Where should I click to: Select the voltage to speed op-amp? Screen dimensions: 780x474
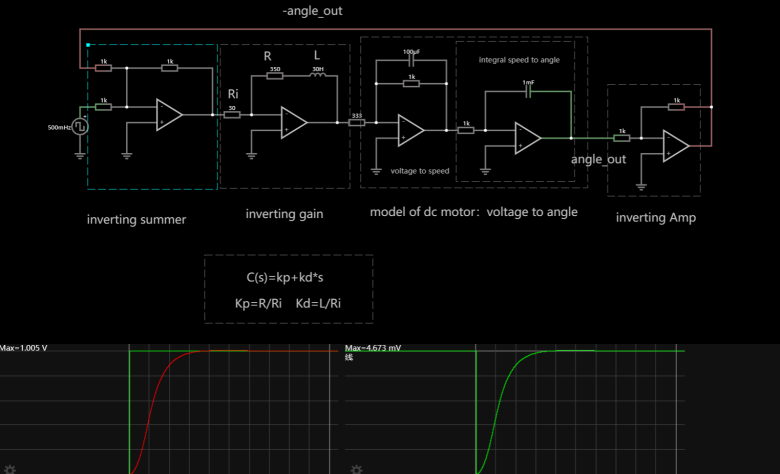[x=410, y=130]
